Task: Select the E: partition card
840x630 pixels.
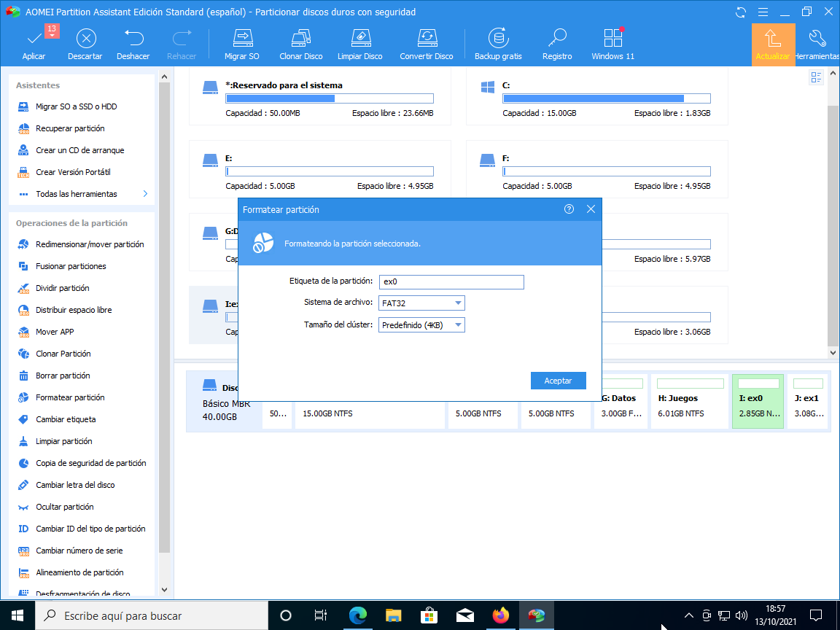Action: click(x=320, y=170)
